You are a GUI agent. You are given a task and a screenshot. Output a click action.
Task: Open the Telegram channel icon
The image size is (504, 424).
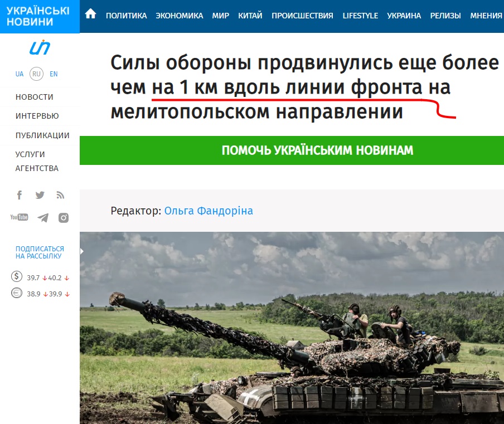coord(43,218)
